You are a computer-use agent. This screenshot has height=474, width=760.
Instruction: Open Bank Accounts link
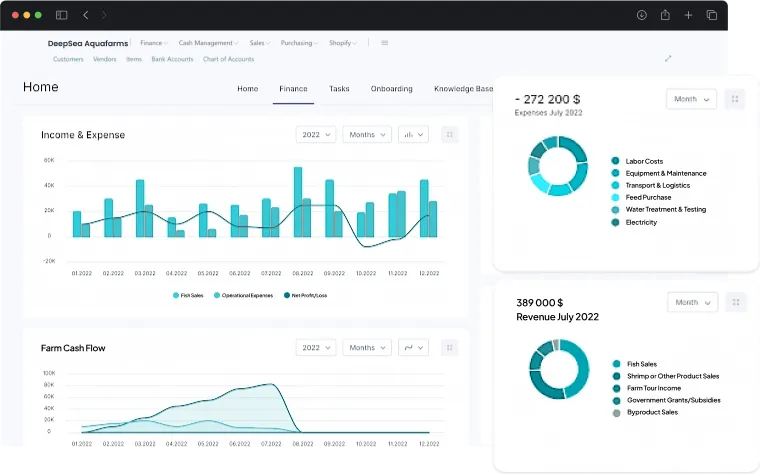click(x=172, y=59)
